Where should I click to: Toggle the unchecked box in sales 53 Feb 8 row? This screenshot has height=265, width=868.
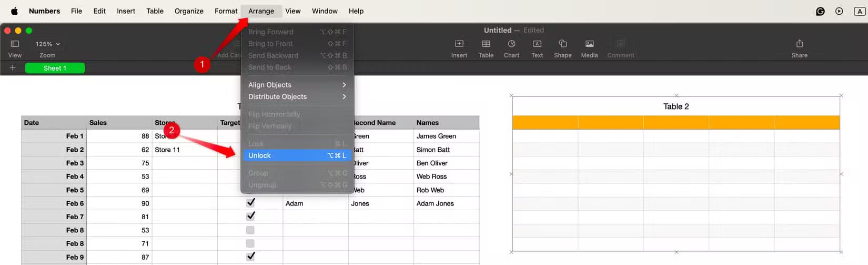(250, 230)
